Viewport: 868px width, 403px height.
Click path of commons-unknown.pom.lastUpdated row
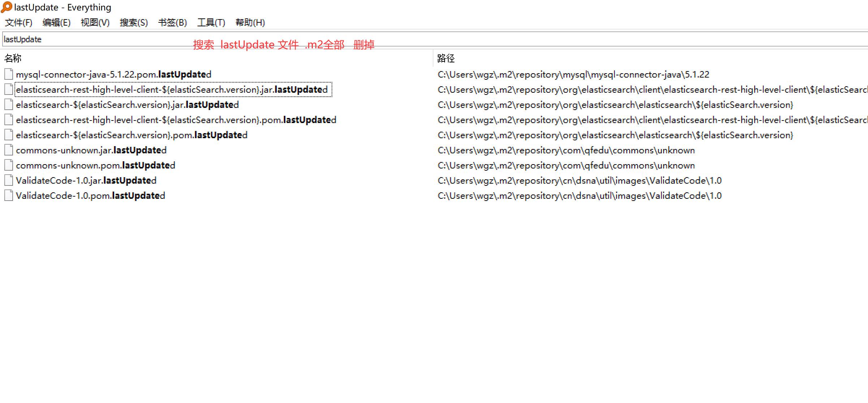coord(566,165)
